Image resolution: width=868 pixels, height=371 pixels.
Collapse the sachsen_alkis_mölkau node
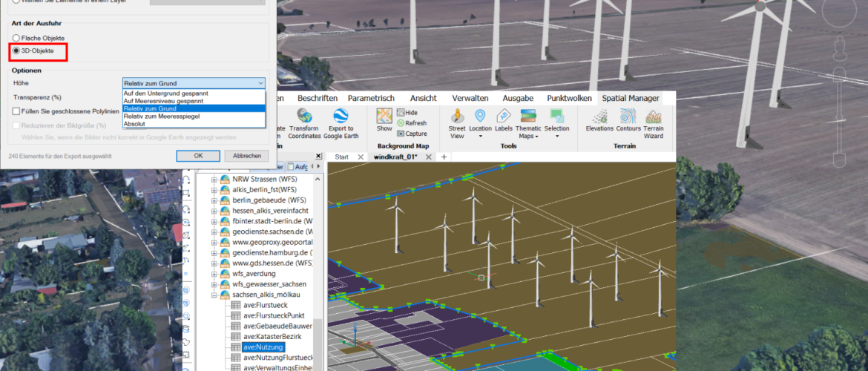214,295
